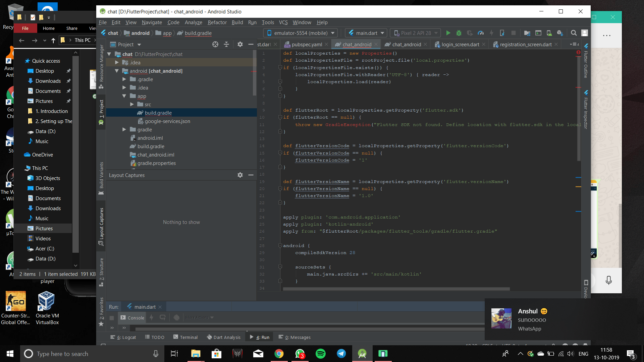Open Search Everywhere magnifier icon
644x362 pixels.
(x=574, y=33)
